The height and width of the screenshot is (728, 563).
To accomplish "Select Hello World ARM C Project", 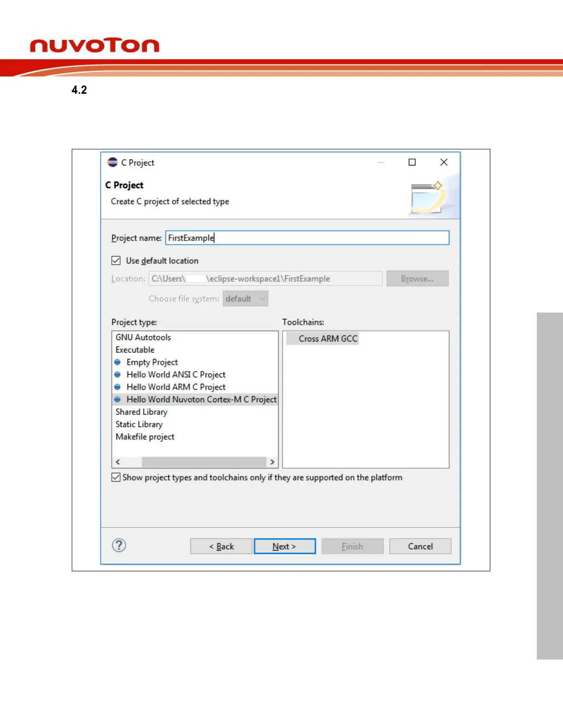I will 176,387.
